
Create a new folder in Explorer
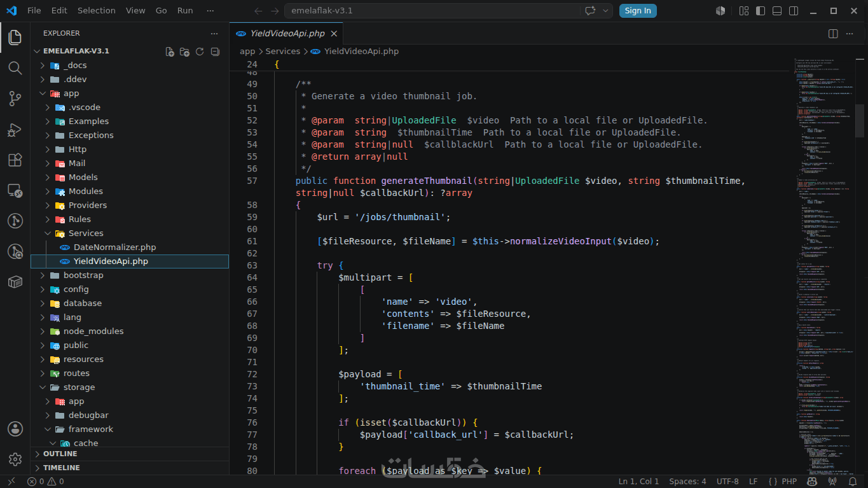(184, 52)
